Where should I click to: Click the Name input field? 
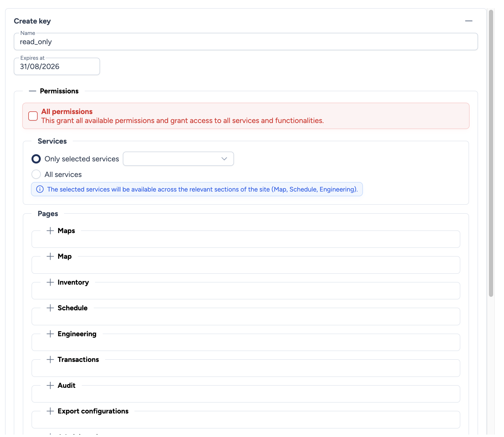246,42
